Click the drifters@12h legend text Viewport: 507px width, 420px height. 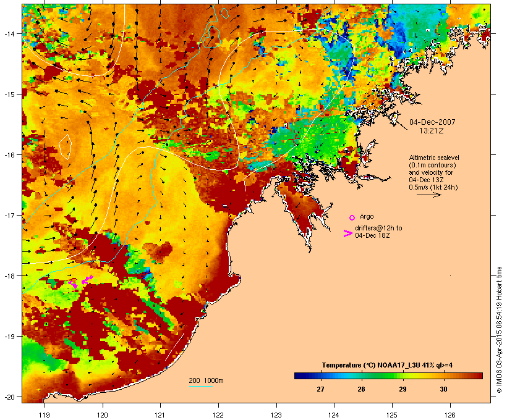[378, 232]
